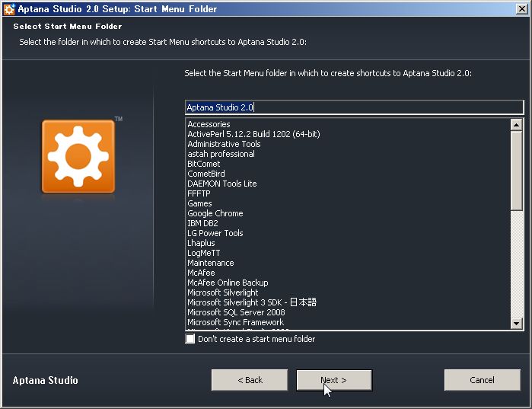Viewport: 532px width, 409px height.
Task: Click the folder list scroll down arrow
Action: 516,323
